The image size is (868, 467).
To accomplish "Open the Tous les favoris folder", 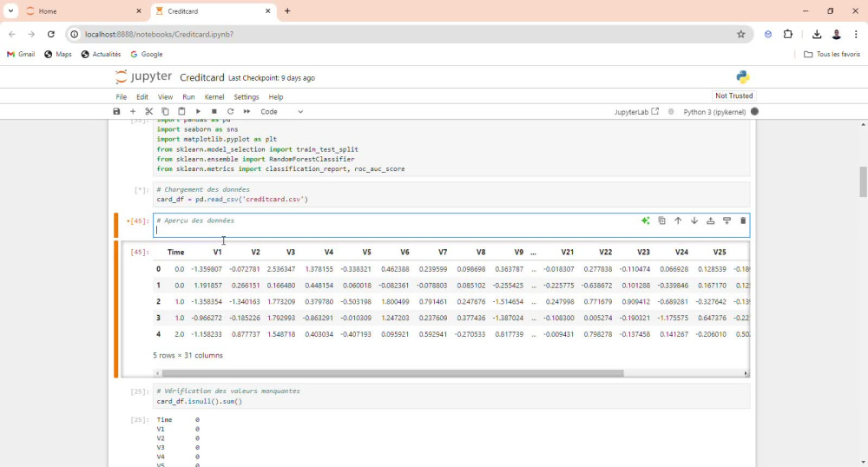I will (x=832, y=54).
